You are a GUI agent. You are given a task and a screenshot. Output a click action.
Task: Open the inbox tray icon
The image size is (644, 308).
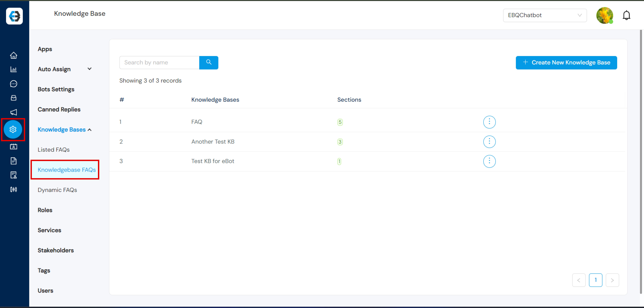point(14,98)
